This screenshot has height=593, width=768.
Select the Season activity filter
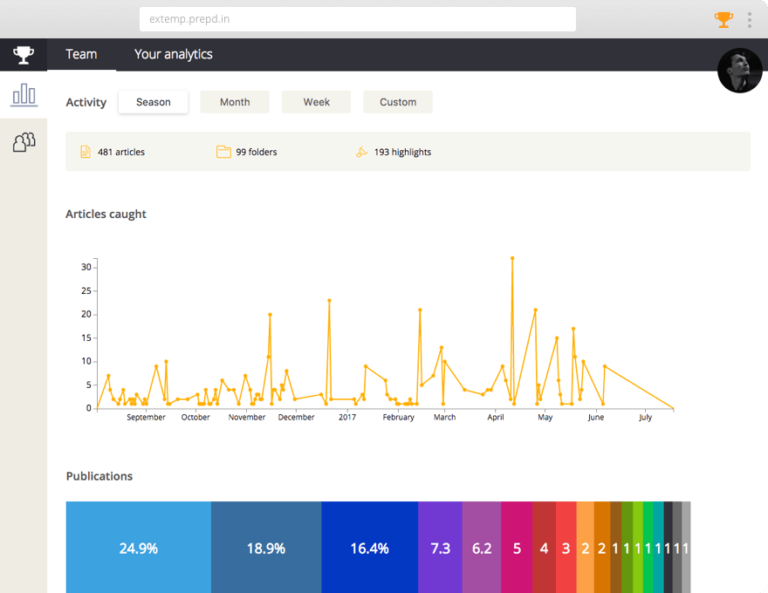pyautogui.click(x=153, y=102)
